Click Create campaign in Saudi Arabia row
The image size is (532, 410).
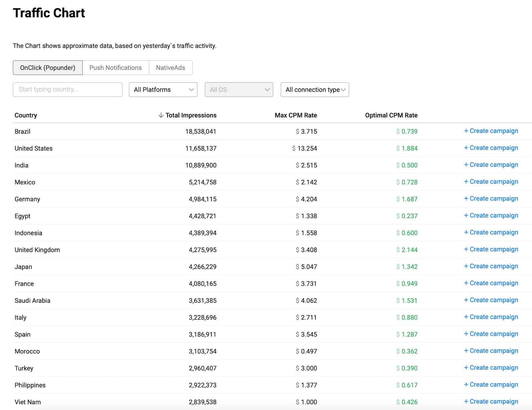click(491, 300)
